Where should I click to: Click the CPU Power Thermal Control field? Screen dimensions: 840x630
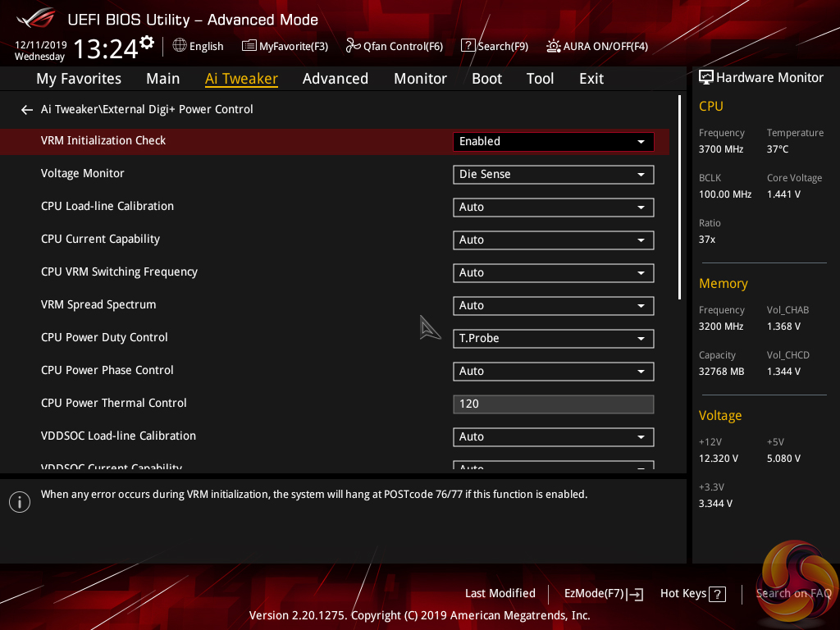click(x=553, y=404)
